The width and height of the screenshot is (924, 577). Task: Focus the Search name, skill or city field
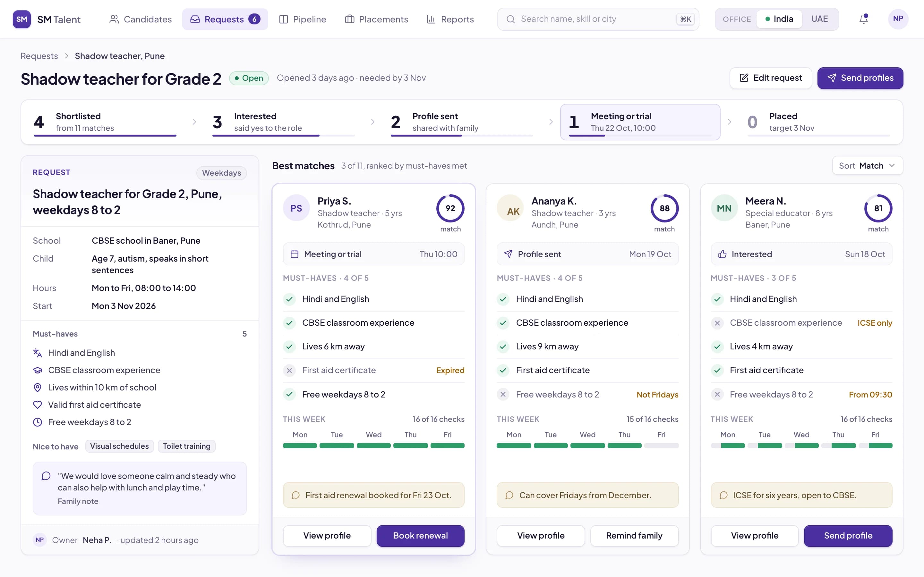pos(598,19)
